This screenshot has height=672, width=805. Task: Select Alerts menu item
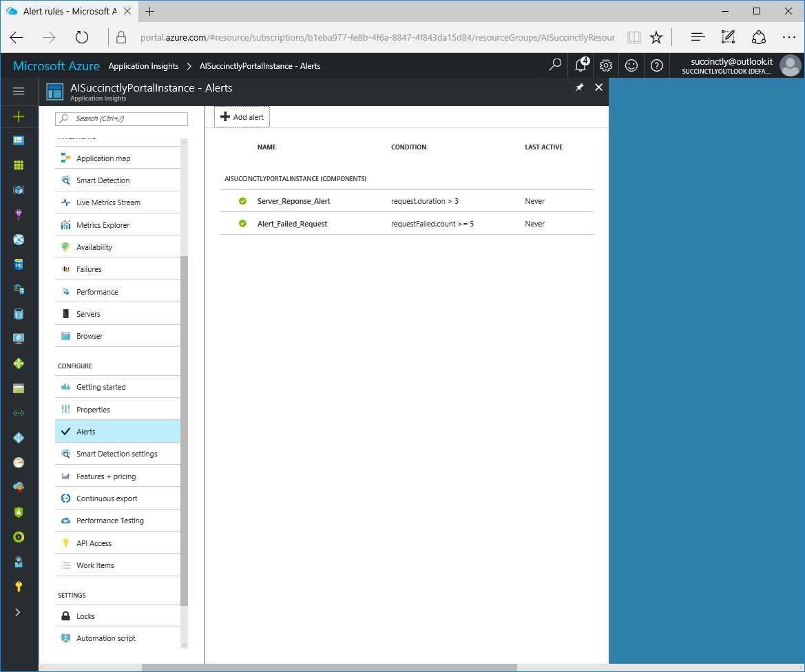click(x=118, y=431)
